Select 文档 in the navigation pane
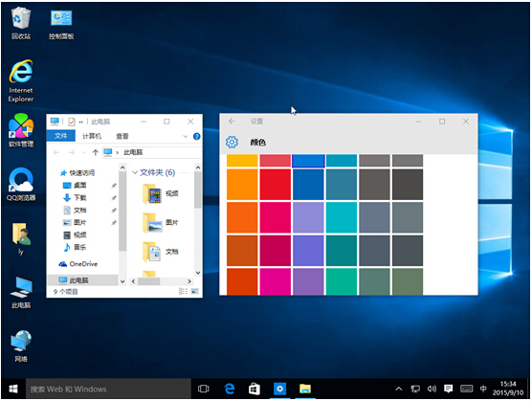Viewport: 532px width, 401px height. coord(75,210)
